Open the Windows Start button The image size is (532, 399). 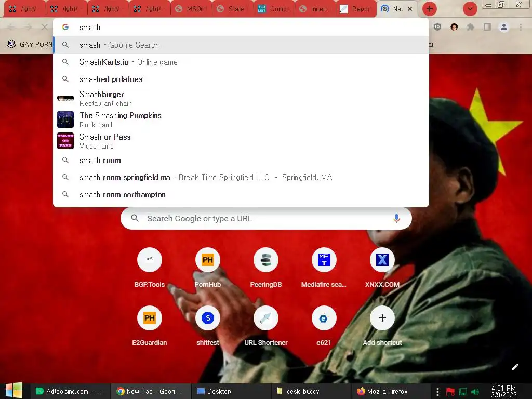(x=14, y=391)
